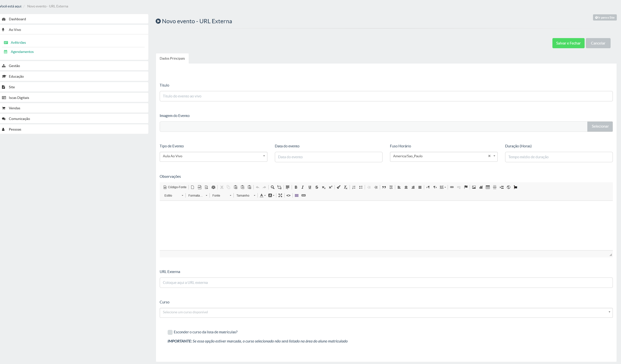The width and height of the screenshot is (621, 364).
Task: Open the Agendamentos menu item
Action: point(22,52)
